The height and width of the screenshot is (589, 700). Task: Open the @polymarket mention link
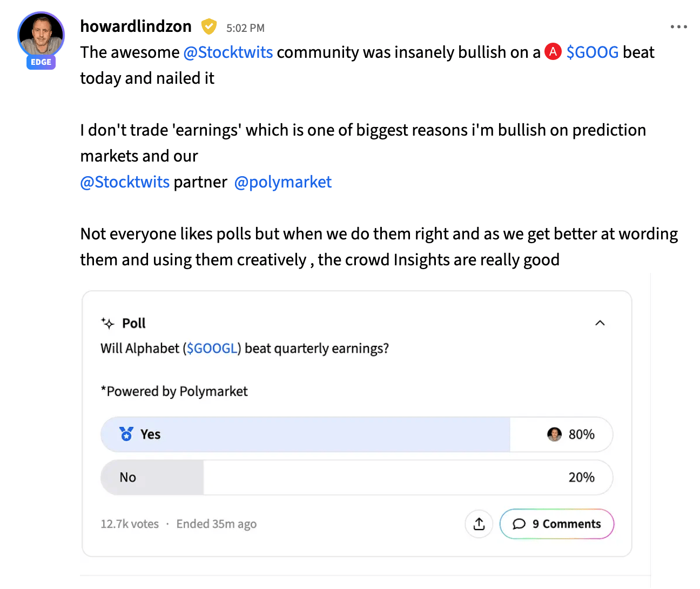(x=283, y=182)
